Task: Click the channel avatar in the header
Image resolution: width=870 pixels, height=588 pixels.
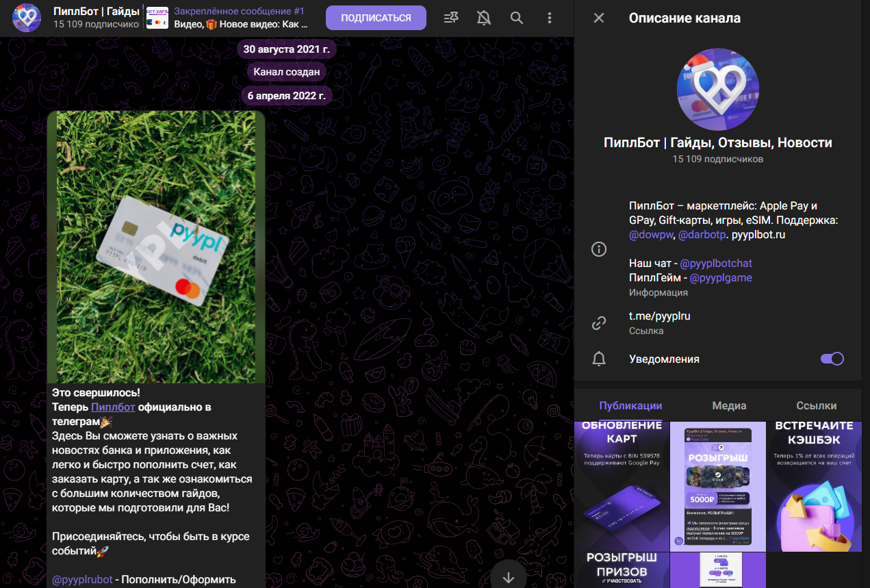Action: (27, 18)
